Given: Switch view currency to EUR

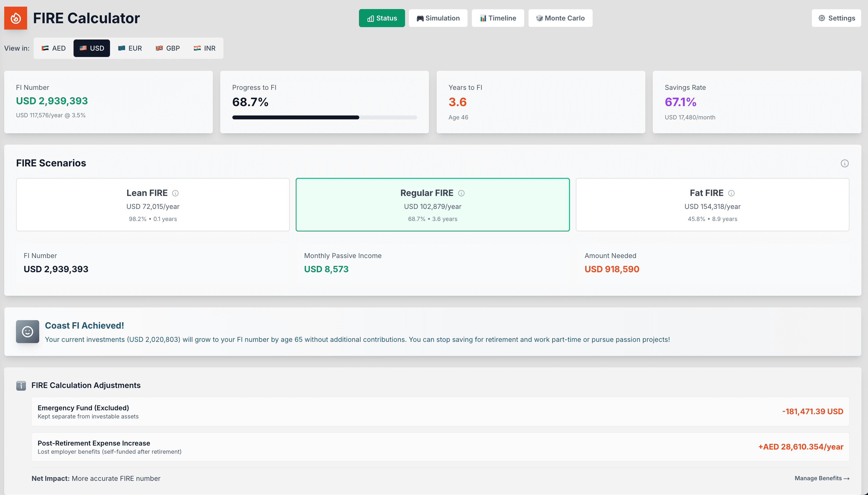Looking at the screenshot, I should (130, 48).
